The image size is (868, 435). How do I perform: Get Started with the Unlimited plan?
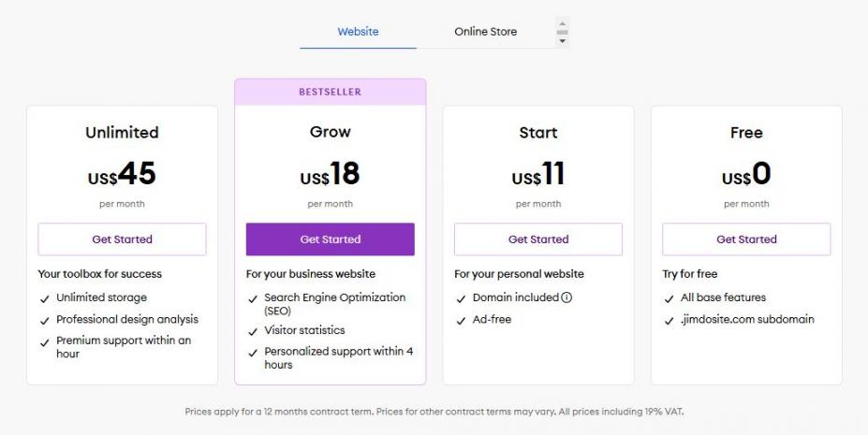(122, 239)
